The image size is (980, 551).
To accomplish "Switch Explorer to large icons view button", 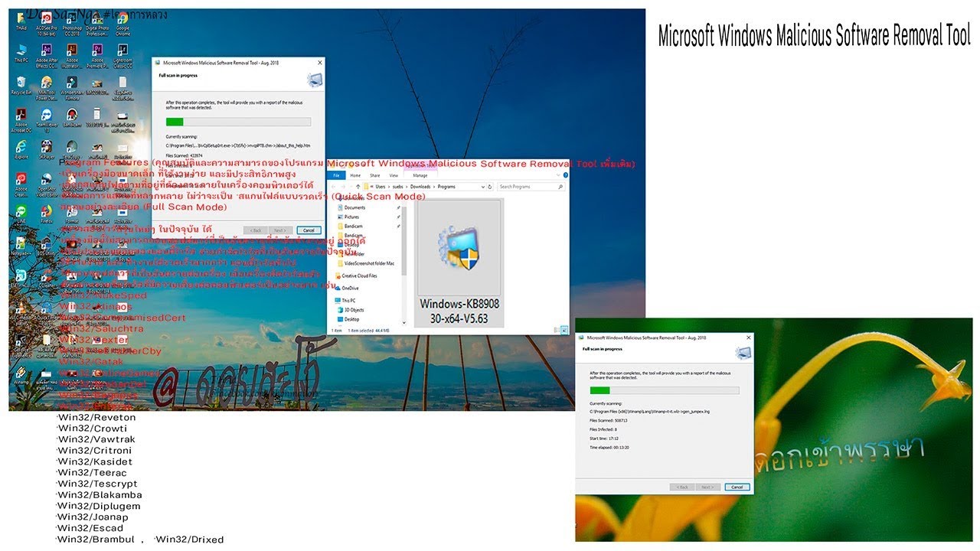I will point(564,331).
